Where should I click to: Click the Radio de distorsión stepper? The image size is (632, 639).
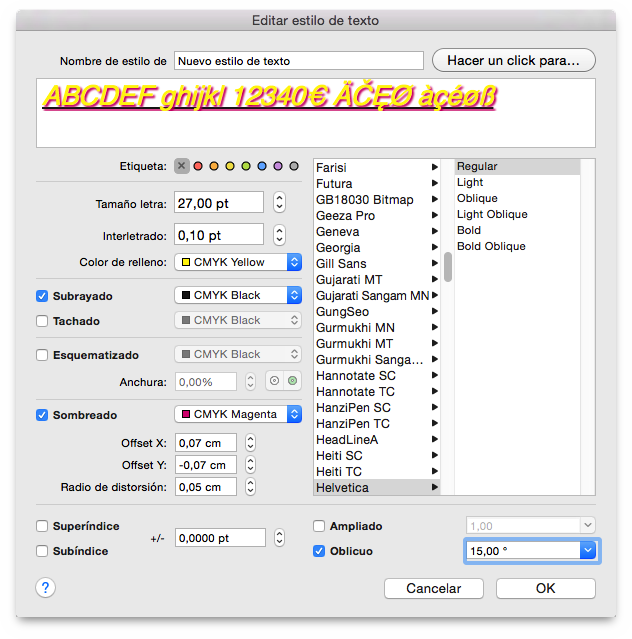click(251, 487)
